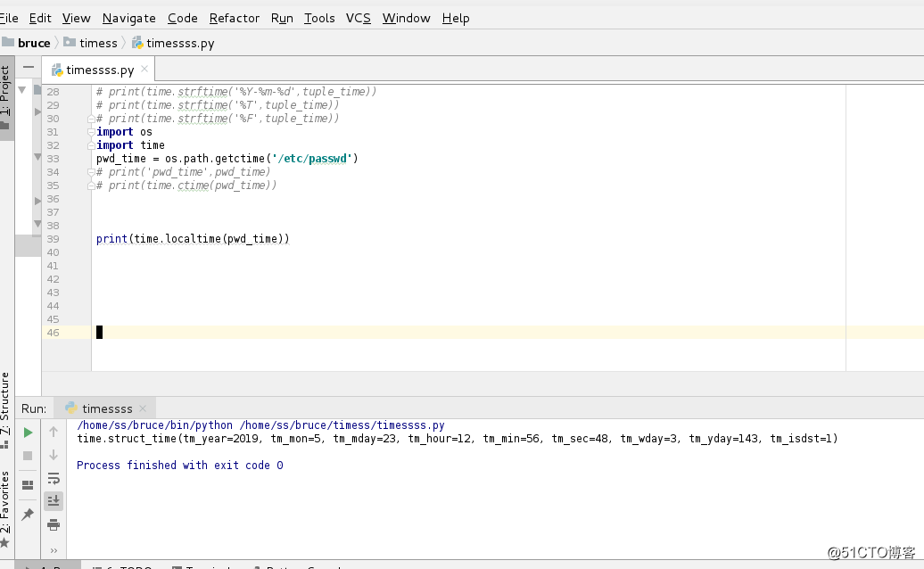Click Python icon on timessss Run tab

tap(71, 408)
